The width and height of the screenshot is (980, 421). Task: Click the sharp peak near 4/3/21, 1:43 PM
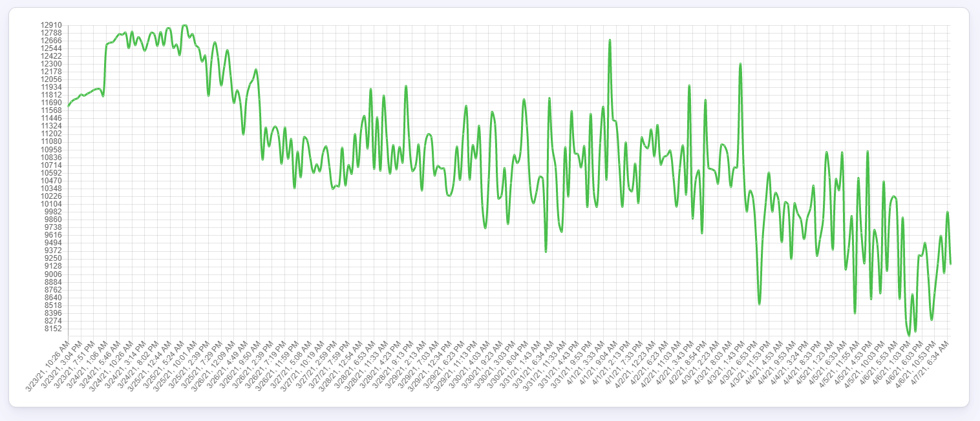coord(740,64)
